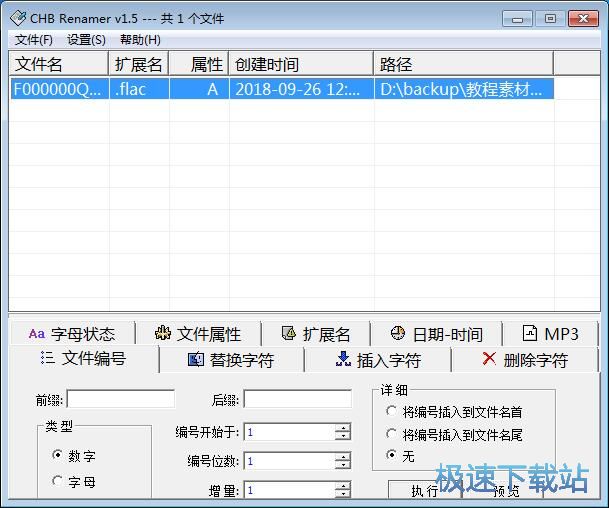Increase 增量 value with up arrow
The width and height of the screenshot is (609, 508).
[x=343, y=486]
